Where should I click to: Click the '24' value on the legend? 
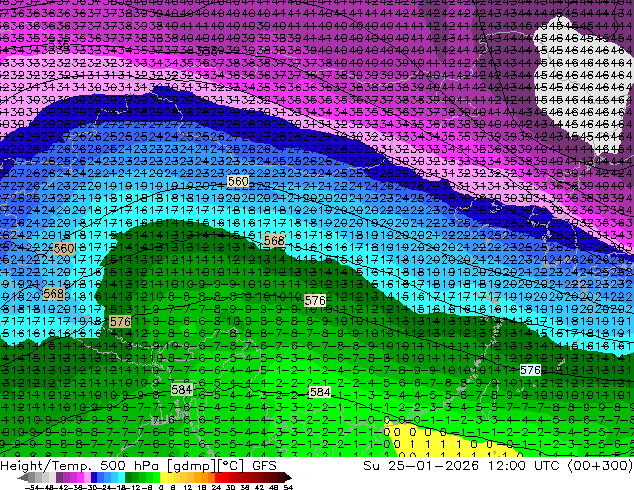[x=216, y=487]
